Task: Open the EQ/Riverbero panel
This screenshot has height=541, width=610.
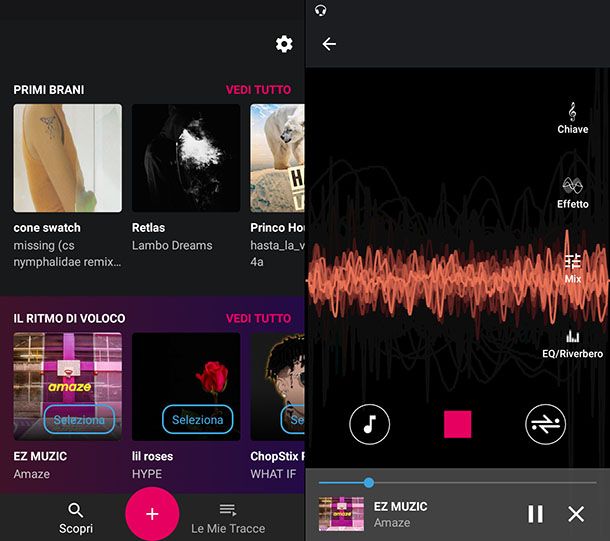Action: (x=573, y=344)
